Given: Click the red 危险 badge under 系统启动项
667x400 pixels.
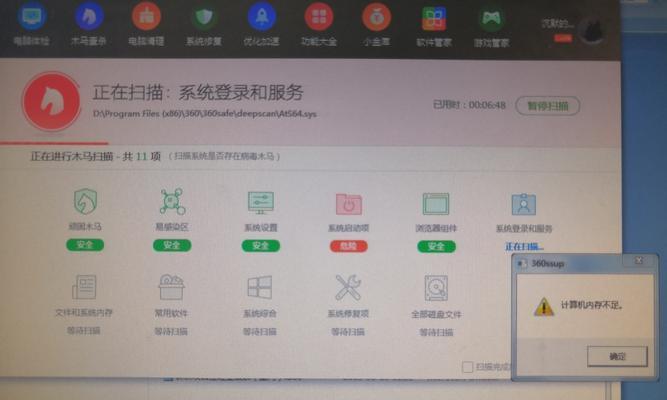Looking at the screenshot, I should point(348,246).
